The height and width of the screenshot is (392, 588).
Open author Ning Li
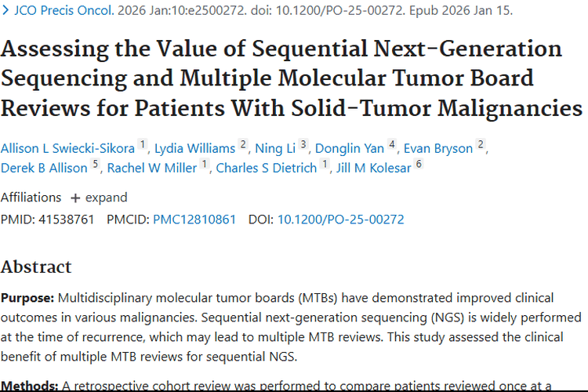pos(276,148)
